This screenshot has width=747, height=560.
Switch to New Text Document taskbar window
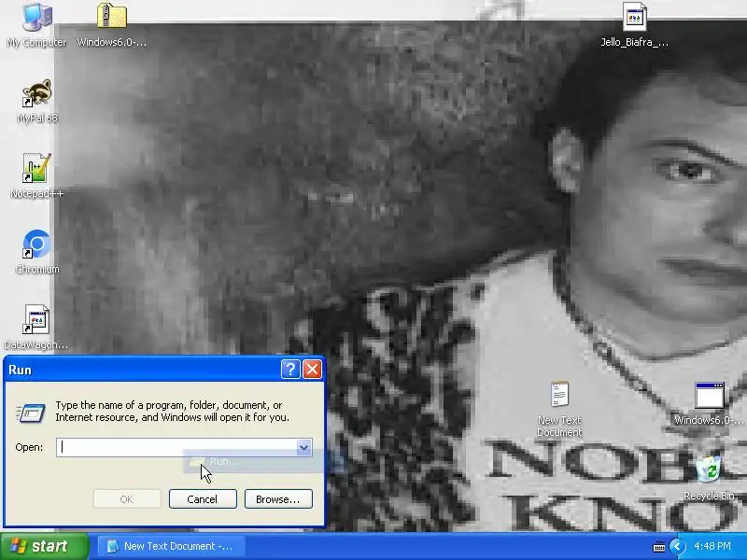171,546
